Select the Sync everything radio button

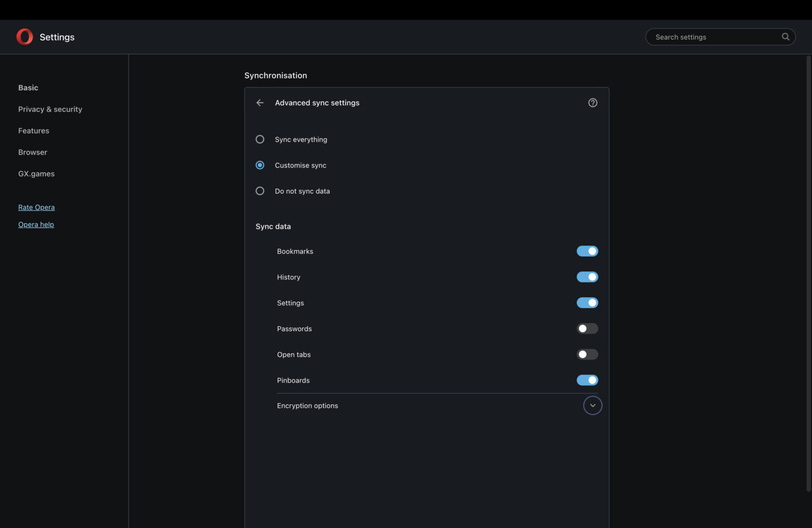point(260,139)
